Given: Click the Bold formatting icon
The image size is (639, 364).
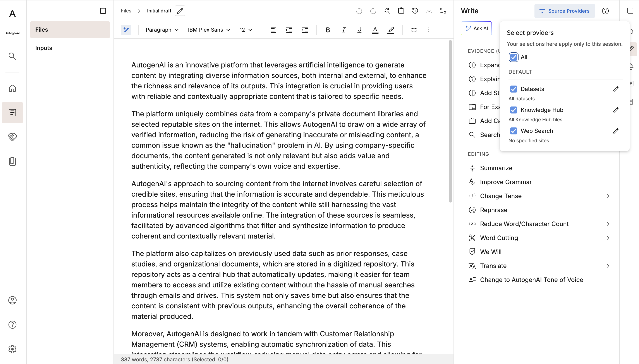Looking at the screenshot, I should click(x=328, y=30).
